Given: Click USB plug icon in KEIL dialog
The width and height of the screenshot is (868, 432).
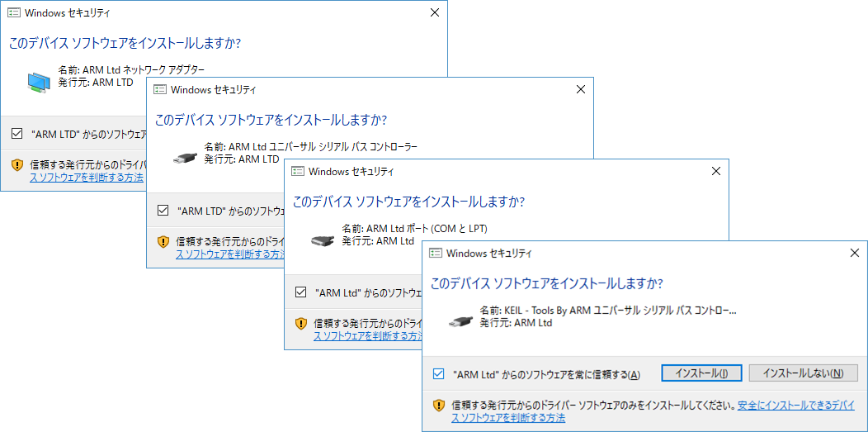Looking at the screenshot, I should pyautogui.click(x=460, y=322).
